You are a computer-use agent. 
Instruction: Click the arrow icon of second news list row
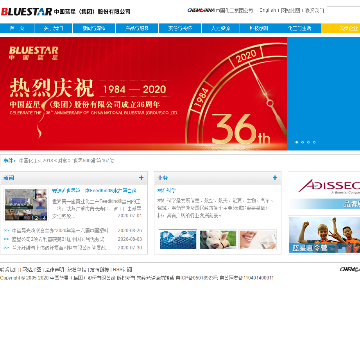pos(6,239)
